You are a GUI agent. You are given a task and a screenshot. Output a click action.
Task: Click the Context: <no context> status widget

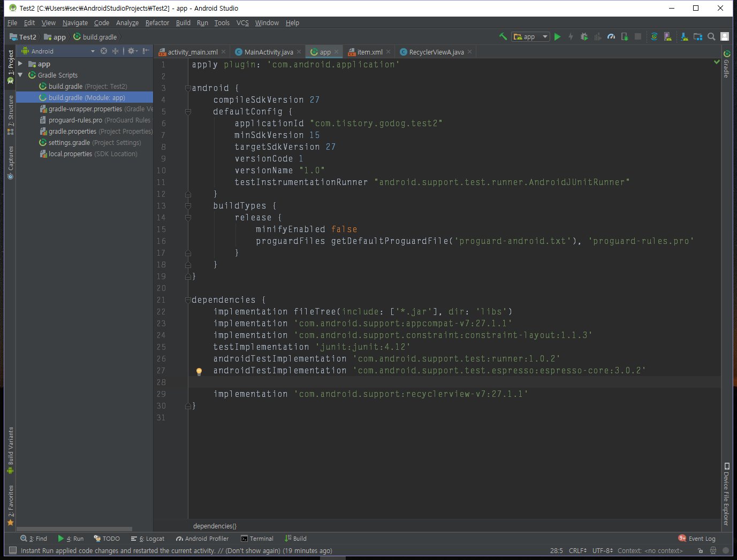tap(650, 550)
